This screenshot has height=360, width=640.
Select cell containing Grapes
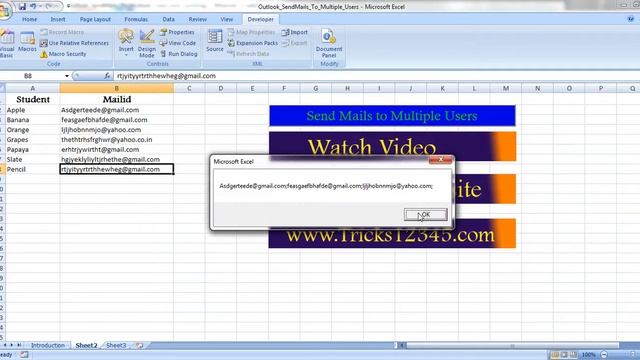pos(33,139)
